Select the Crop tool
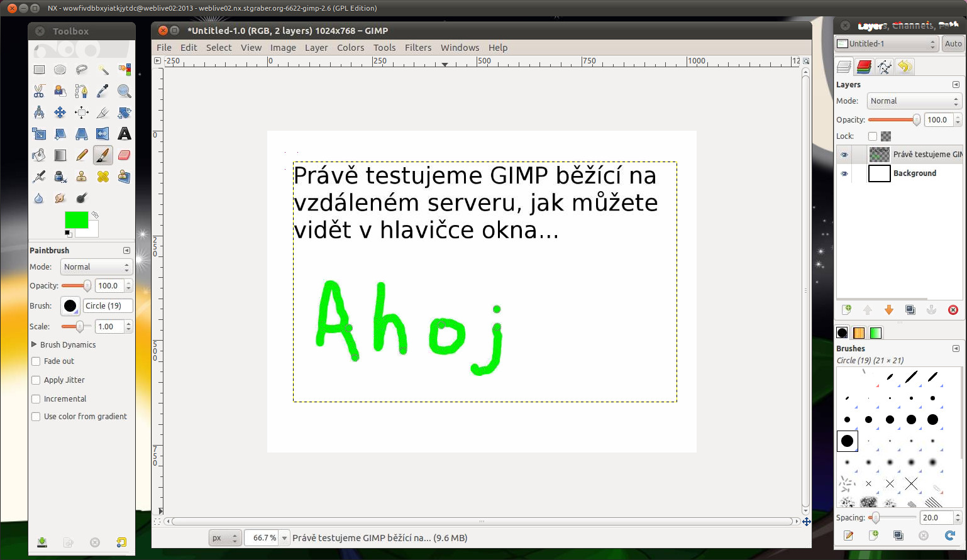This screenshot has width=967, height=560. [103, 113]
